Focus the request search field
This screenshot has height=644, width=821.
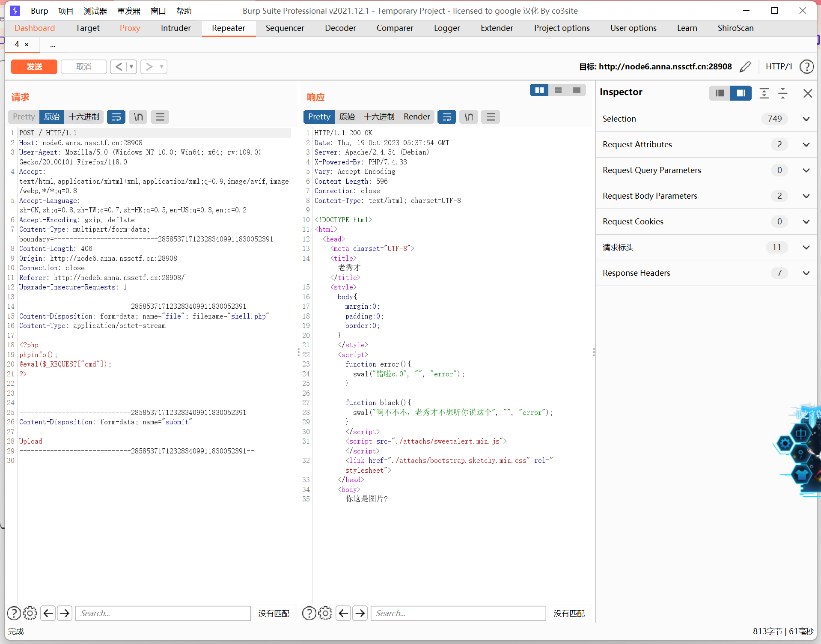[163, 613]
